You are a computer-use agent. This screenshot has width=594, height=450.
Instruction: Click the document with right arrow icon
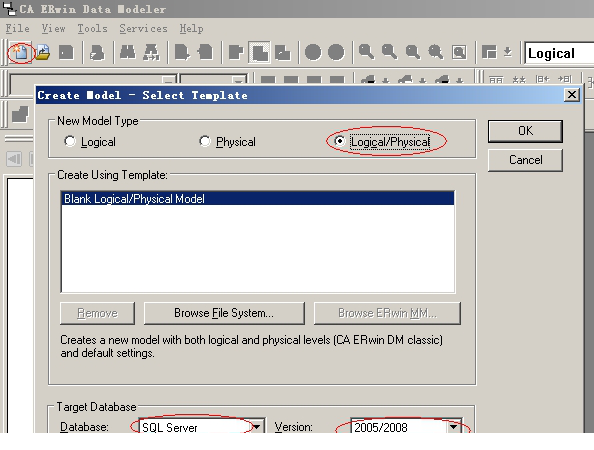tap(182, 52)
